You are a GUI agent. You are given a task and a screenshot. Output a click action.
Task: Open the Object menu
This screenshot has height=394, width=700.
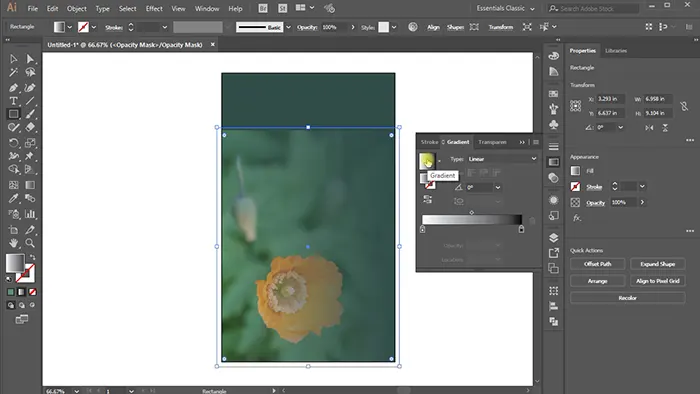point(77,8)
